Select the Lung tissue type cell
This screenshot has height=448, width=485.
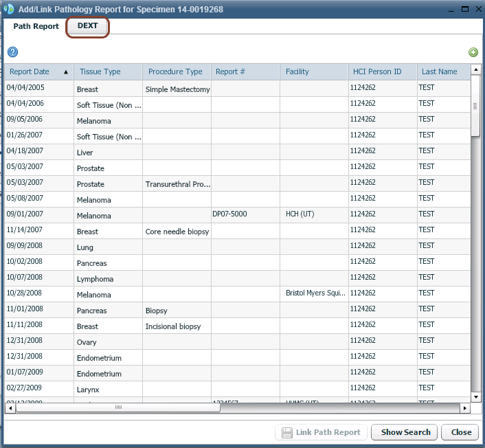tap(108, 247)
